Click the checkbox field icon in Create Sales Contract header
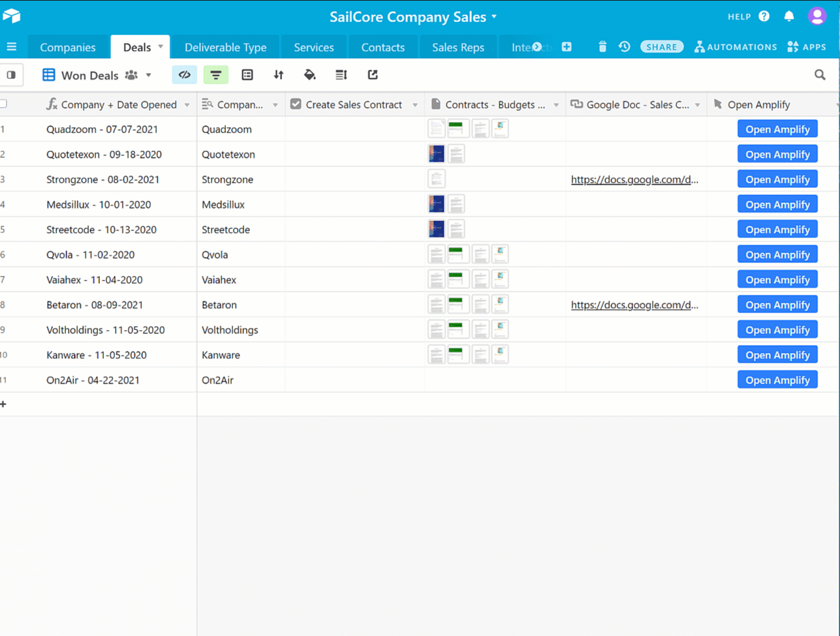The image size is (840, 636). pyautogui.click(x=296, y=104)
